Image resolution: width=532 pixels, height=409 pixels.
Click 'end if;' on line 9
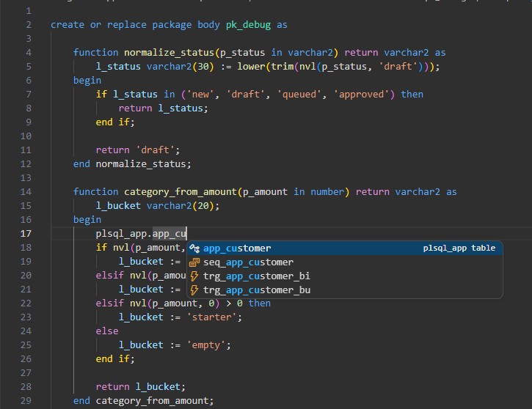[x=115, y=122]
